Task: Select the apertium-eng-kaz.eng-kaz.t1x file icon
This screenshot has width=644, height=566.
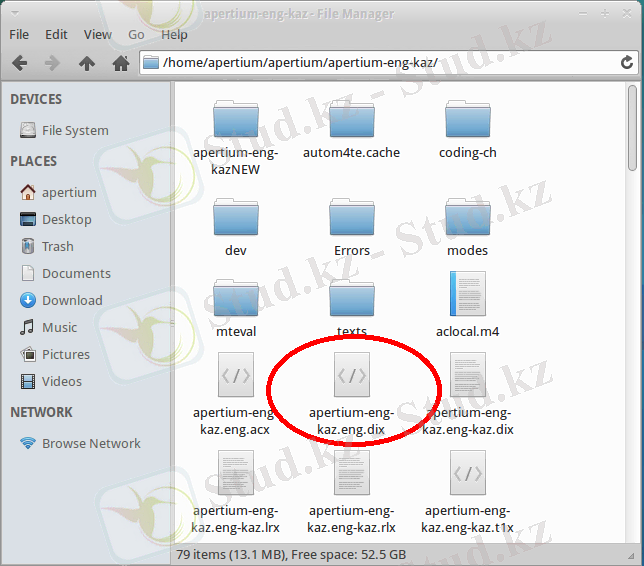Action: 467,473
